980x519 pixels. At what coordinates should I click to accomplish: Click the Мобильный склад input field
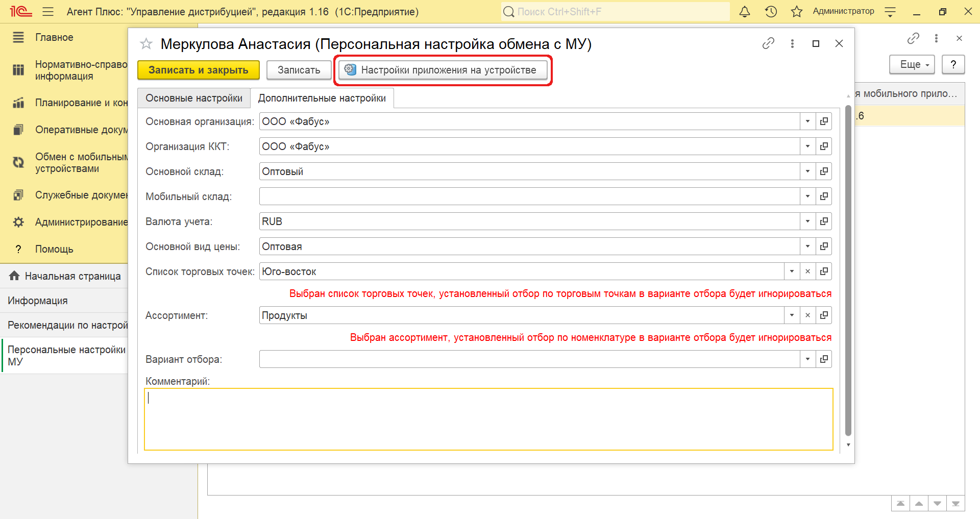click(x=529, y=196)
